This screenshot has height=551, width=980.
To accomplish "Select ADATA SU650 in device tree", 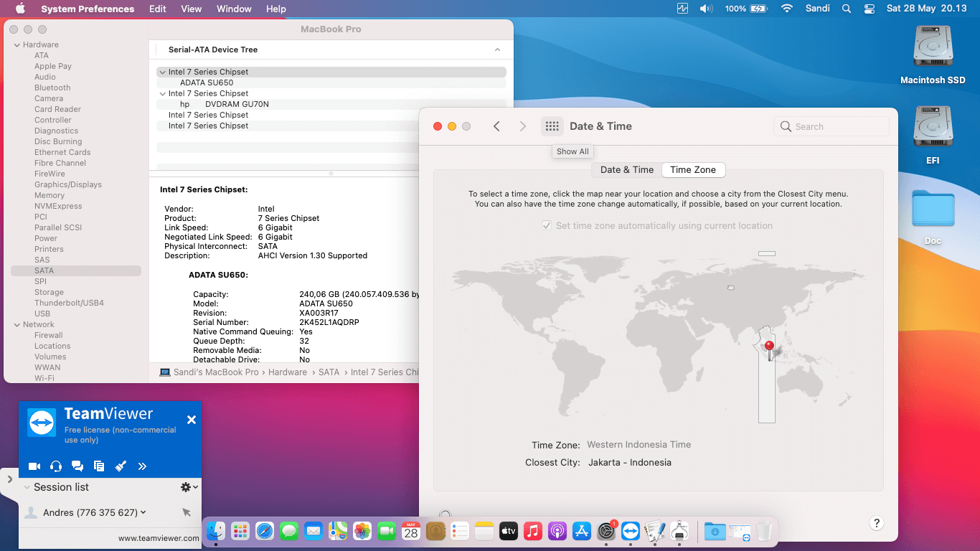I will click(x=207, y=83).
